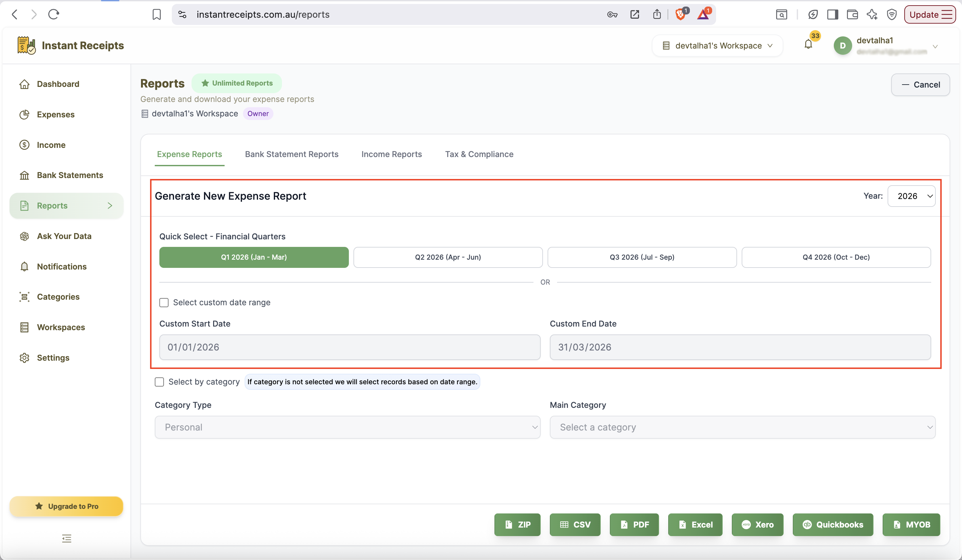This screenshot has width=962, height=560.
Task: Open Categories from the sidebar
Action: (x=67, y=297)
